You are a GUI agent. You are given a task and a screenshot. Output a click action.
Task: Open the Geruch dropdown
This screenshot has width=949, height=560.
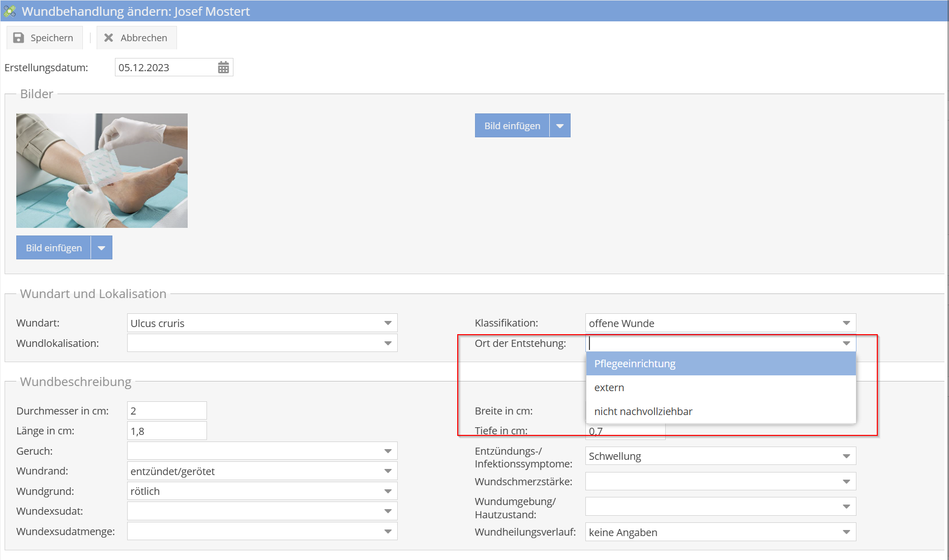point(388,451)
